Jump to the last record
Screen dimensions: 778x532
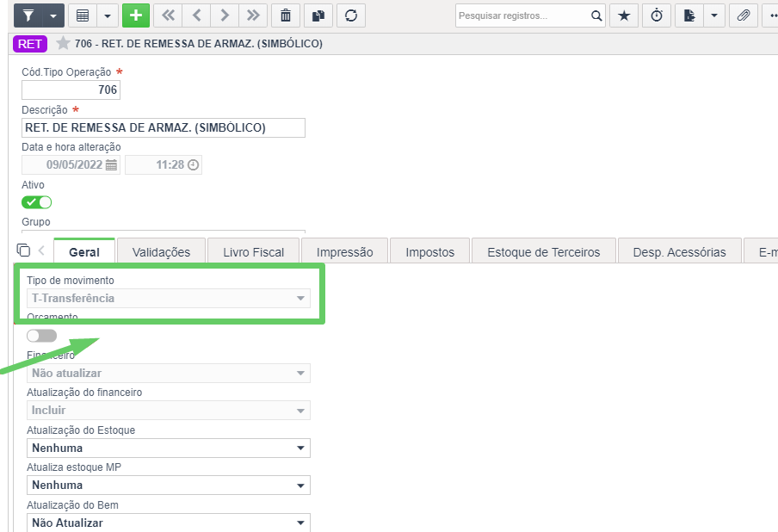(253, 15)
